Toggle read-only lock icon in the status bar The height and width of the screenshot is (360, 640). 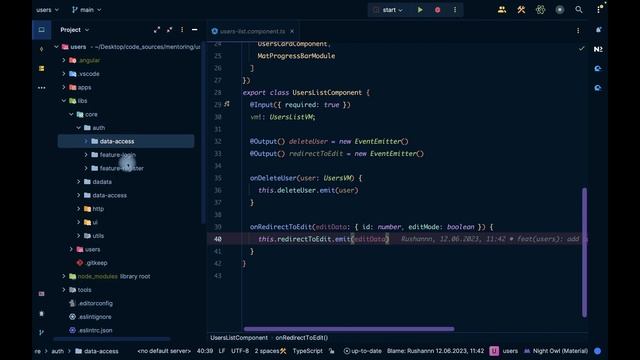(x=332, y=351)
